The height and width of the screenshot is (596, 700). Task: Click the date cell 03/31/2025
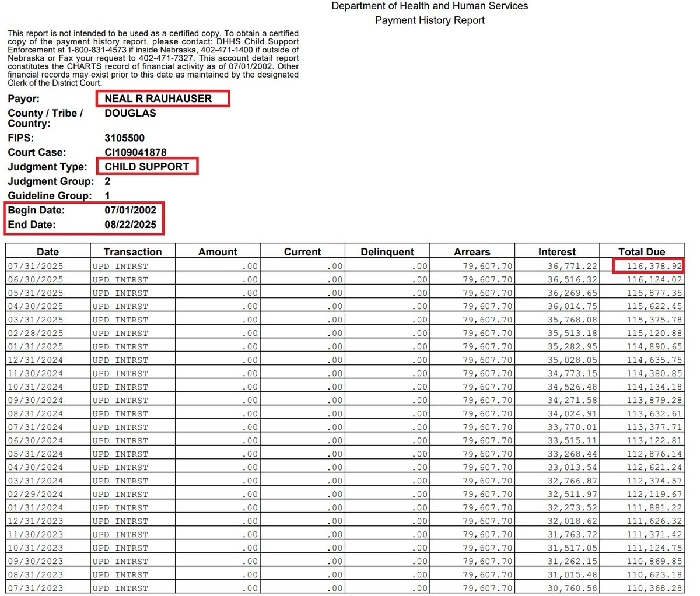click(x=36, y=320)
